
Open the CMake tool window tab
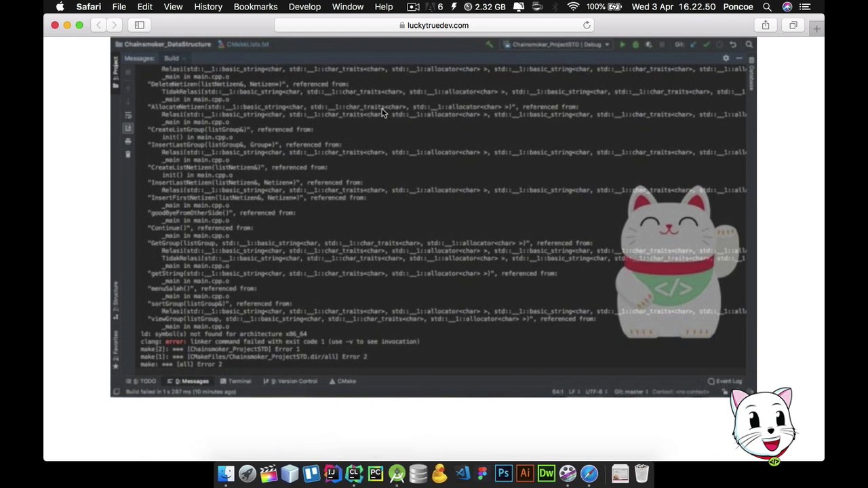[x=342, y=381]
